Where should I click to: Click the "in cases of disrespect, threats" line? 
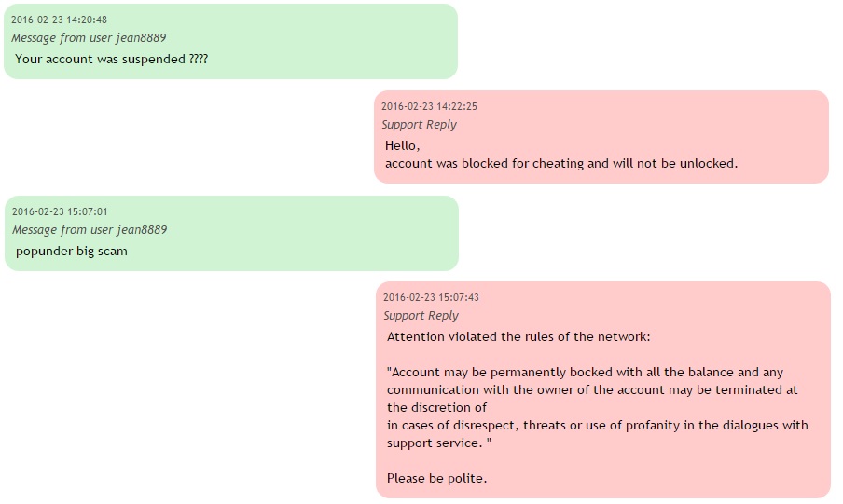coord(597,425)
